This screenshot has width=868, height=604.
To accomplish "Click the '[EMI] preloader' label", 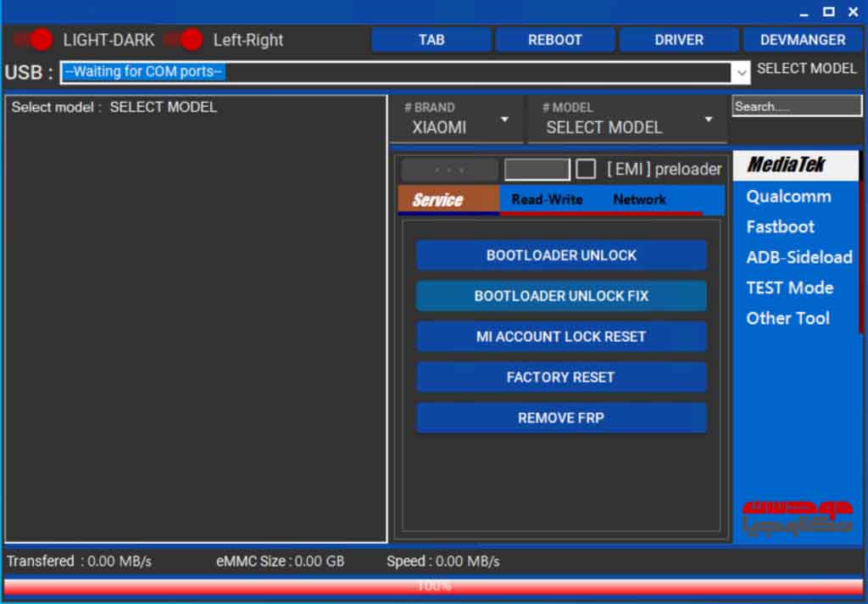I will click(665, 169).
